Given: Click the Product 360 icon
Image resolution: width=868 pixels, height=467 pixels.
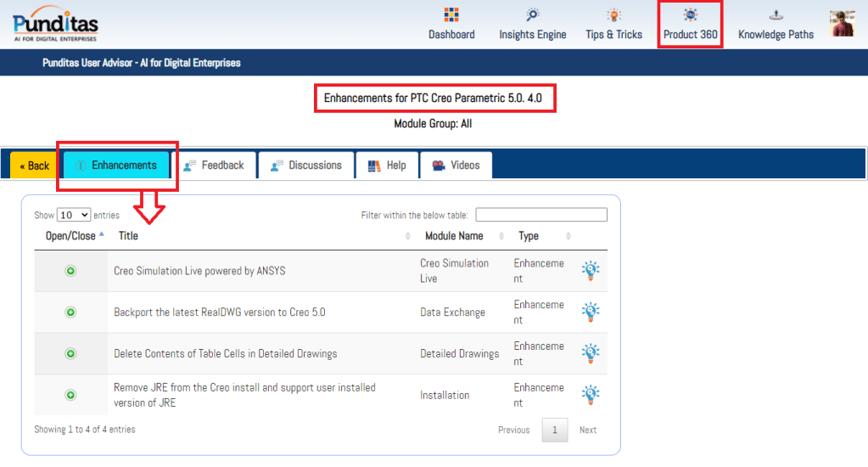Looking at the screenshot, I should [x=691, y=15].
